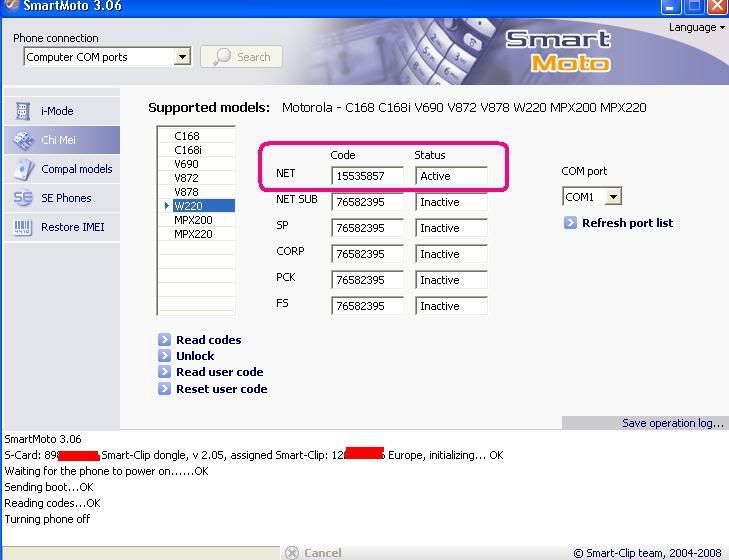Minimize the SmartMoto window

tap(670, 6)
